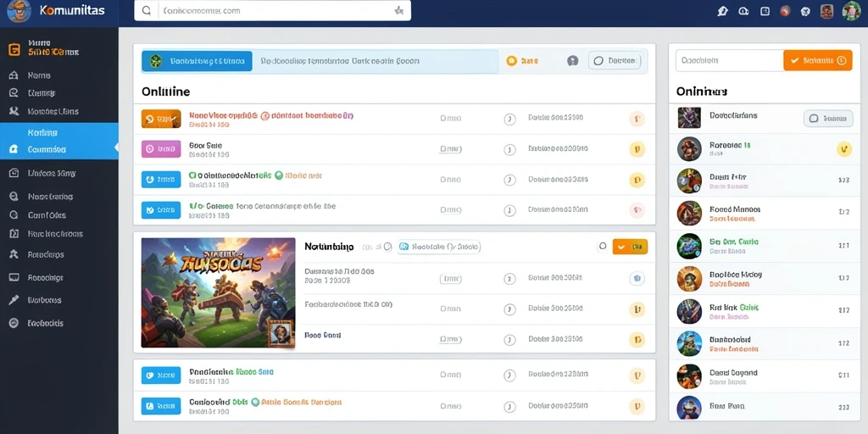The height and width of the screenshot is (434, 868).
Task: Open the round green profile avatar in the top bar
Action: point(851,11)
